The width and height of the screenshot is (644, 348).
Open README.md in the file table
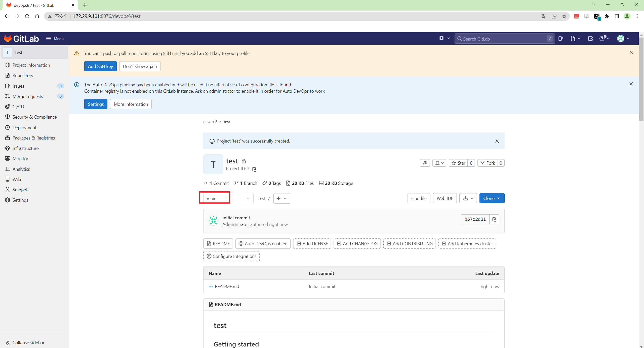point(227,286)
